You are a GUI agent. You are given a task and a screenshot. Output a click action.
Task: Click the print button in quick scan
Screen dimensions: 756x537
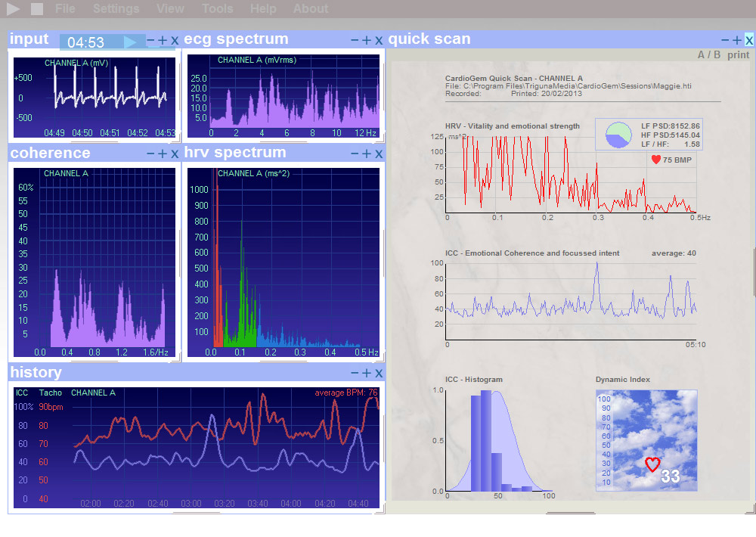pos(738,55)
